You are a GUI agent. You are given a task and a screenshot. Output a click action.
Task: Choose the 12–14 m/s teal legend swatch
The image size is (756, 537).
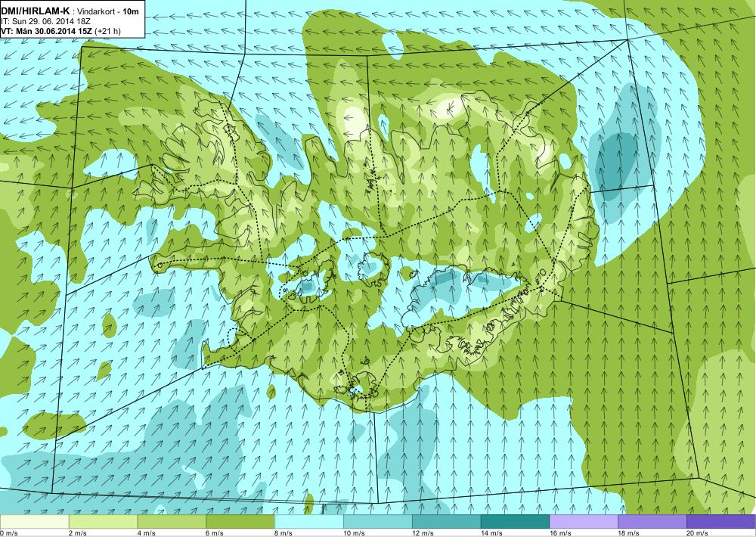point(447,522)
